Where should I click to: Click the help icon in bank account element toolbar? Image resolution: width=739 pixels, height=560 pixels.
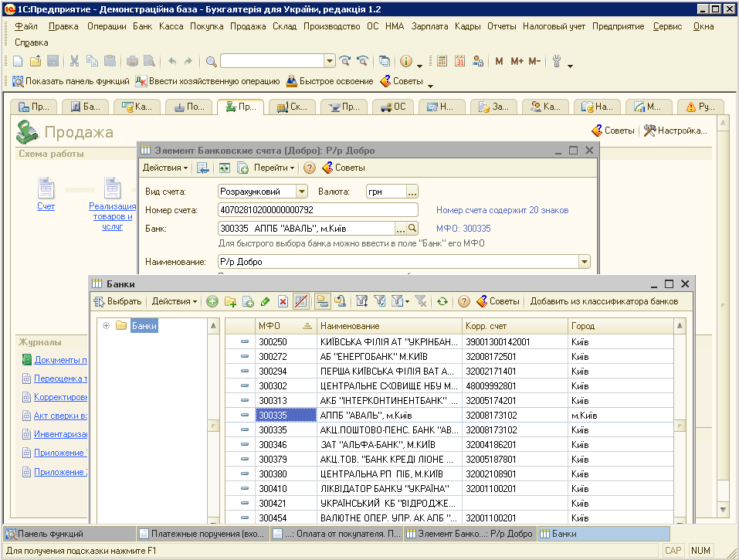[x=309, y=168]
